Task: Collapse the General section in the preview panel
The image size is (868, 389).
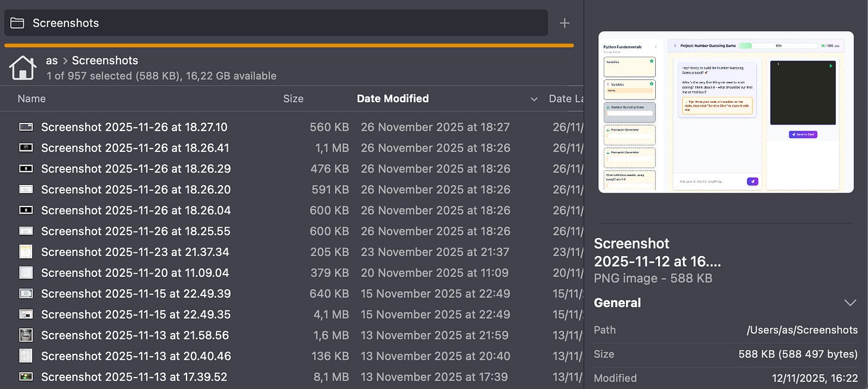Action: [x=850, y=303]
